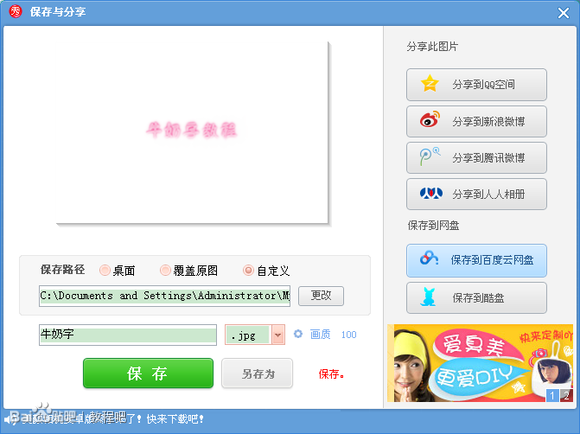
Task: Switch ad banner to page 2
Action: pyautogui.click(x=566, y=396)
